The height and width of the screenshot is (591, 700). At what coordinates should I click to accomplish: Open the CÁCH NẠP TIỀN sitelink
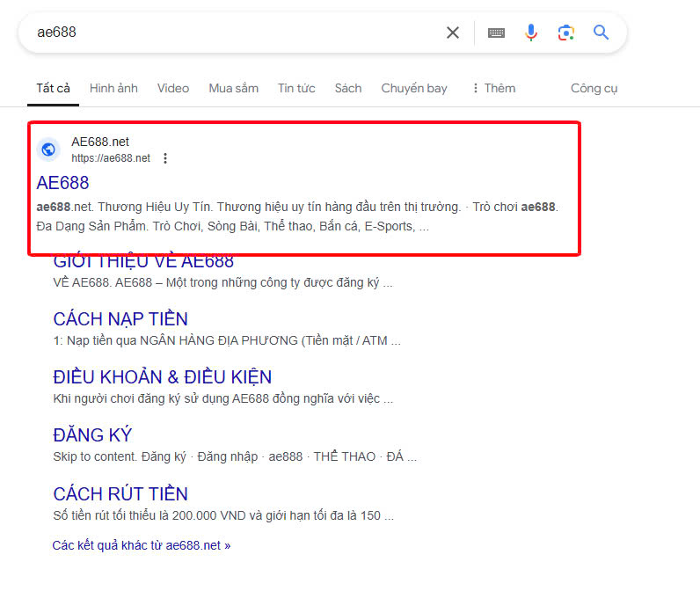point(120,319)
